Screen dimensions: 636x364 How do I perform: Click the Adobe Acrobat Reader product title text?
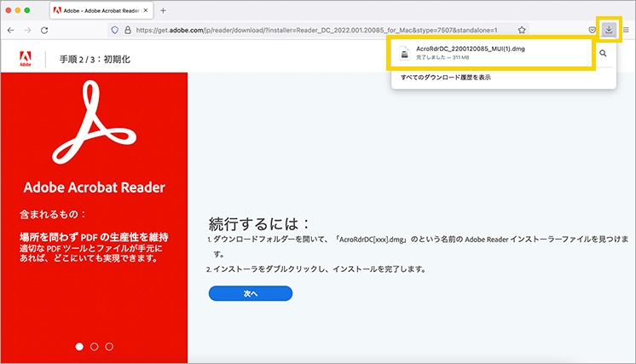coord(94,188)
